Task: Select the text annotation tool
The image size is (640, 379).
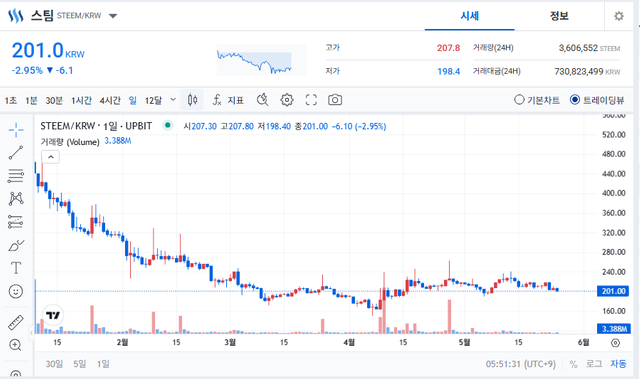Action: [x=16, y=268]
